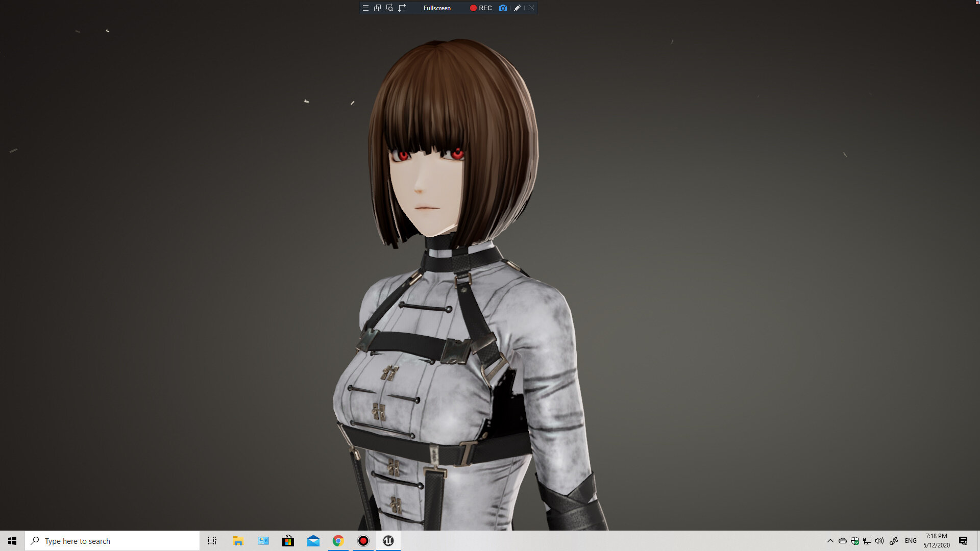Open the Windows Start menu

12,541
